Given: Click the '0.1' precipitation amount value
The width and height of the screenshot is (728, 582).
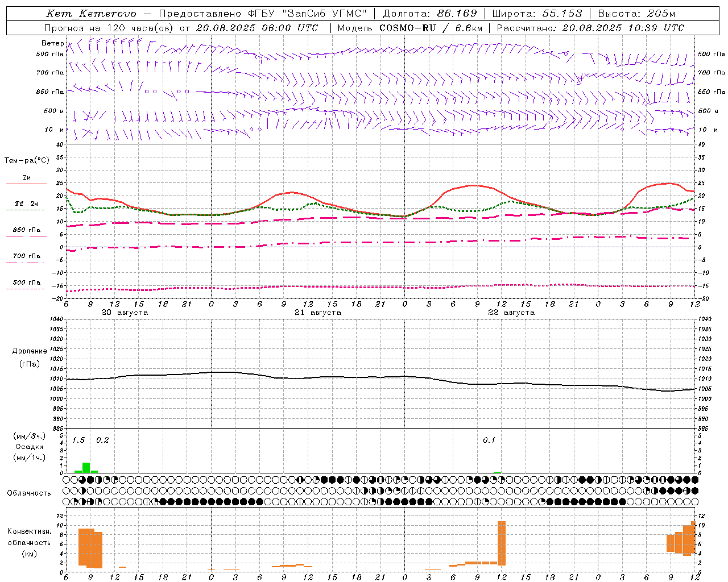Looking at the screenshot, I should [489, 440].
